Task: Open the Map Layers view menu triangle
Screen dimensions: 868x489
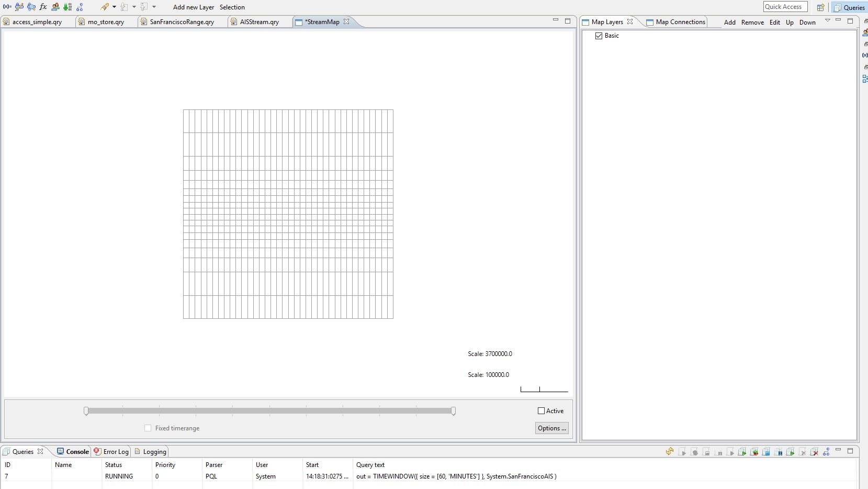Action: pyautogui.click(x=827, y=20)
